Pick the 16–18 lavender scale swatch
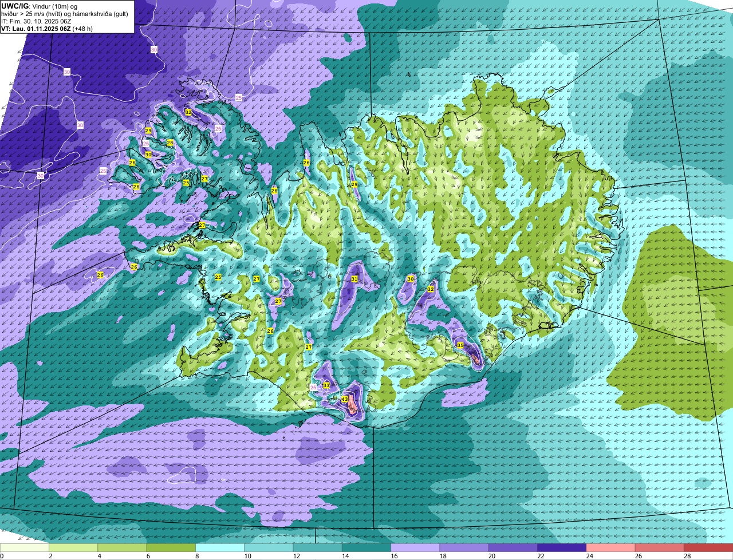The height and width of the screenshot is (560, 733). (415, 547)
